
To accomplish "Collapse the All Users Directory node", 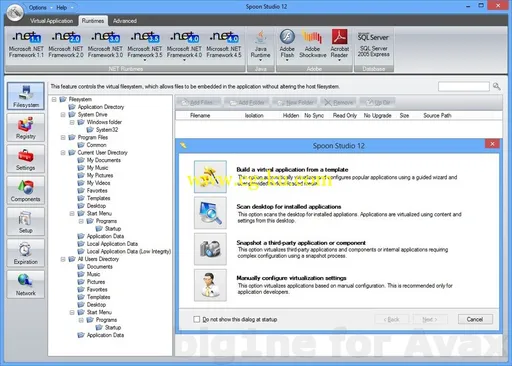I will pos(63,259).
